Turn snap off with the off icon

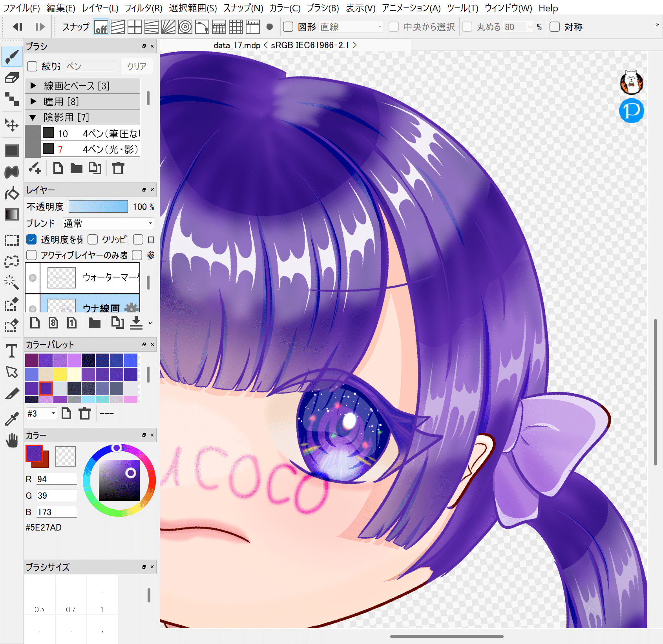tap(101, 27)
